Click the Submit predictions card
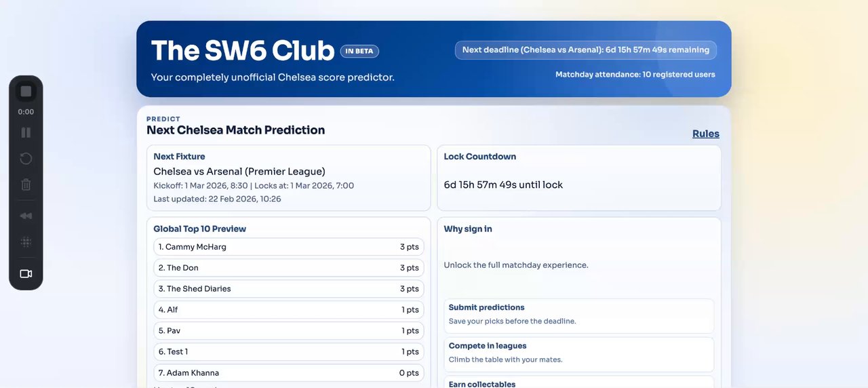 [x=578, y=315]
